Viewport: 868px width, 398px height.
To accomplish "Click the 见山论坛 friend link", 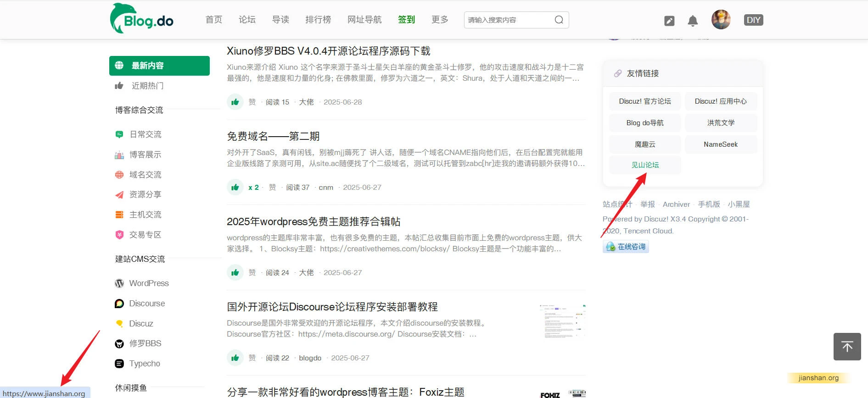I will pyautogui.click(x=645, y=165).
